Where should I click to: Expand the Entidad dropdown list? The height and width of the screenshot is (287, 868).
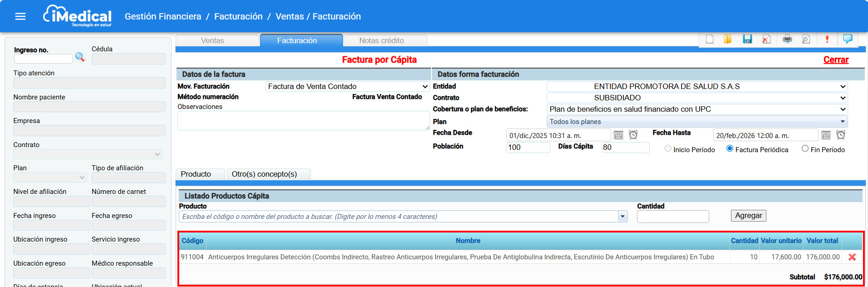[696, 86]
